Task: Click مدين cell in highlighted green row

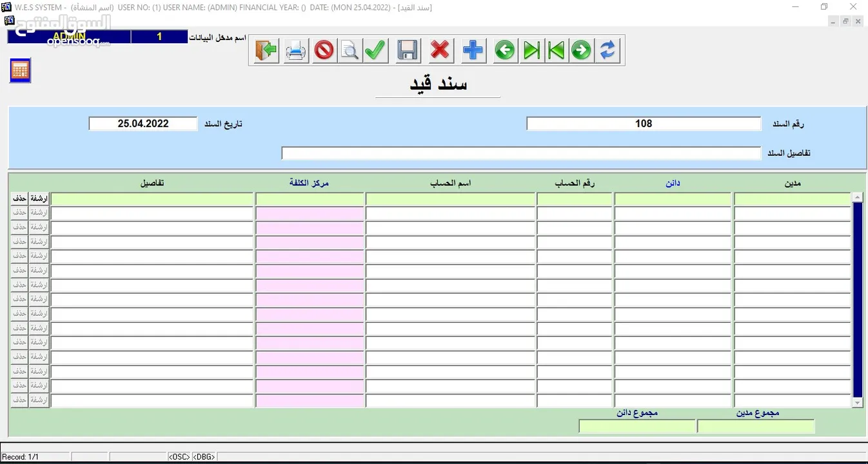Action: pos(793,199)
